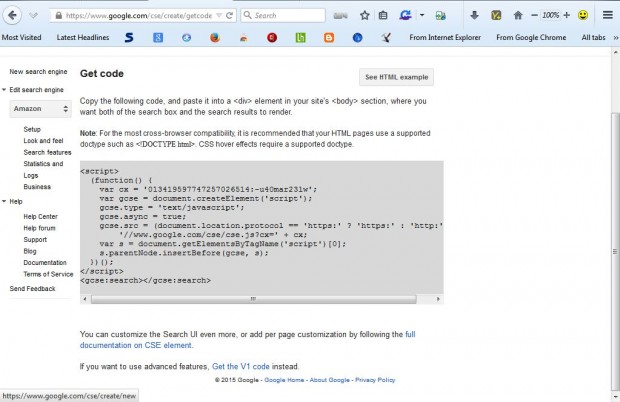Open Most Visited bookmarks folder
620x402 pixels.
click(21, 38)
